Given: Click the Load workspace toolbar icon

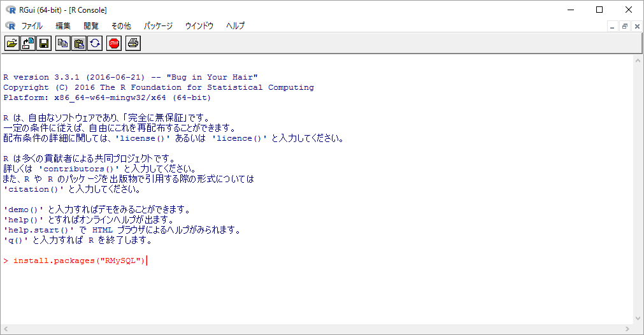Looking at the screenshot, I should [28, 43].
